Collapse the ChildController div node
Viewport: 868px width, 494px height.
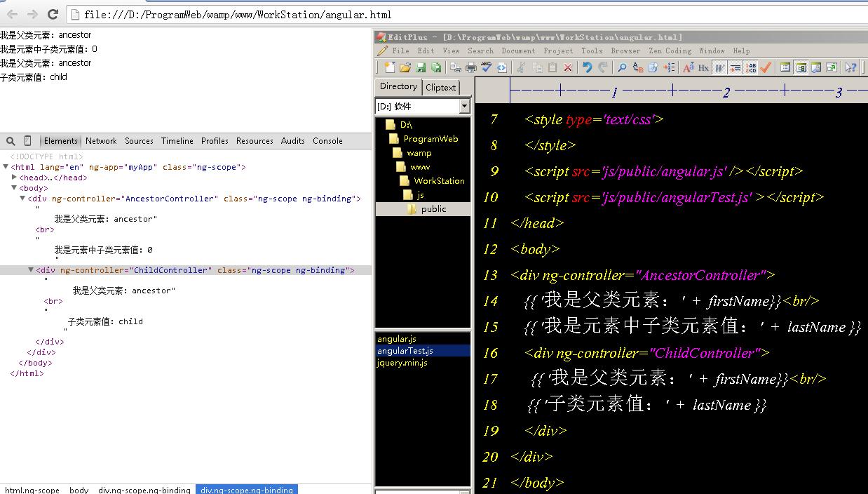click(31, 270)
